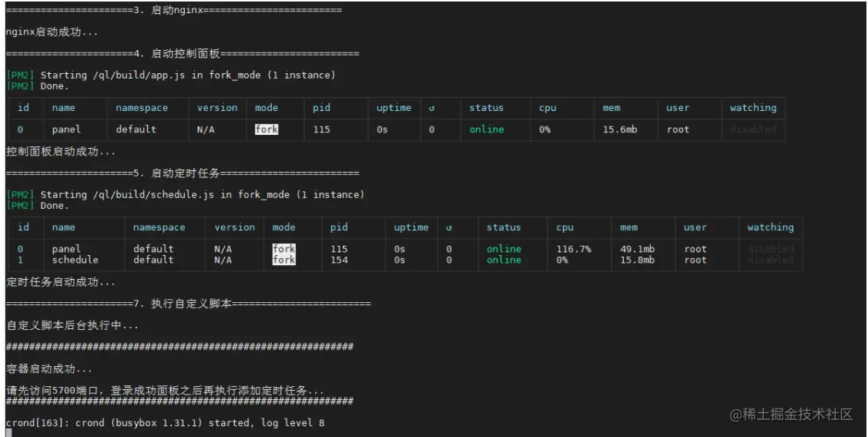Select '容器启动成功...' message
The image size is (868, 437).
[49, 369]
